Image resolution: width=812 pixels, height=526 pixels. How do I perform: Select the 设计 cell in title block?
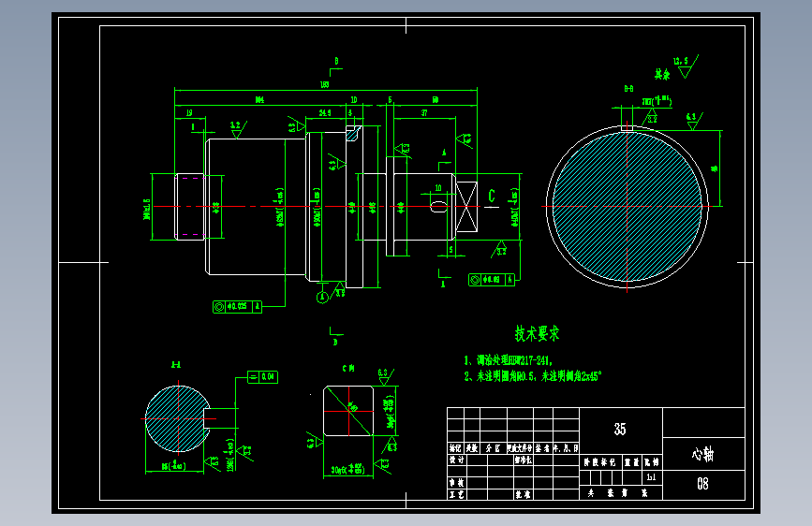click(x=456, y=460)
